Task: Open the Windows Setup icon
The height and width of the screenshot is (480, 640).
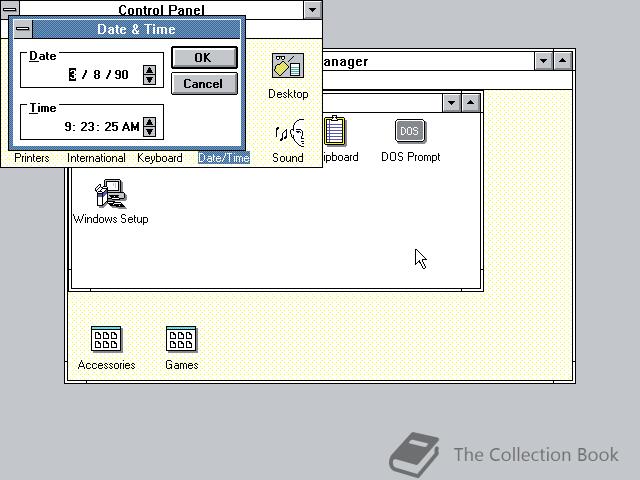Action: [x=110, y=193]
